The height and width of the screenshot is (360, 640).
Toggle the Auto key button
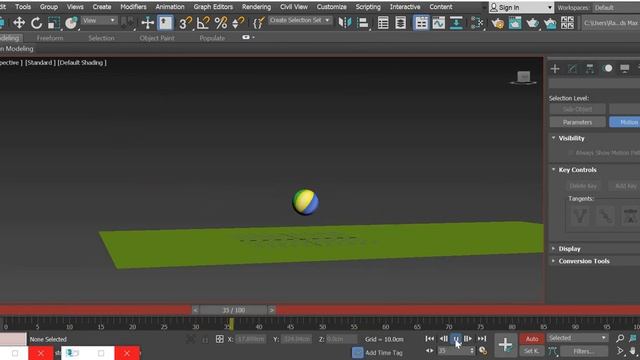coord(532,339)
